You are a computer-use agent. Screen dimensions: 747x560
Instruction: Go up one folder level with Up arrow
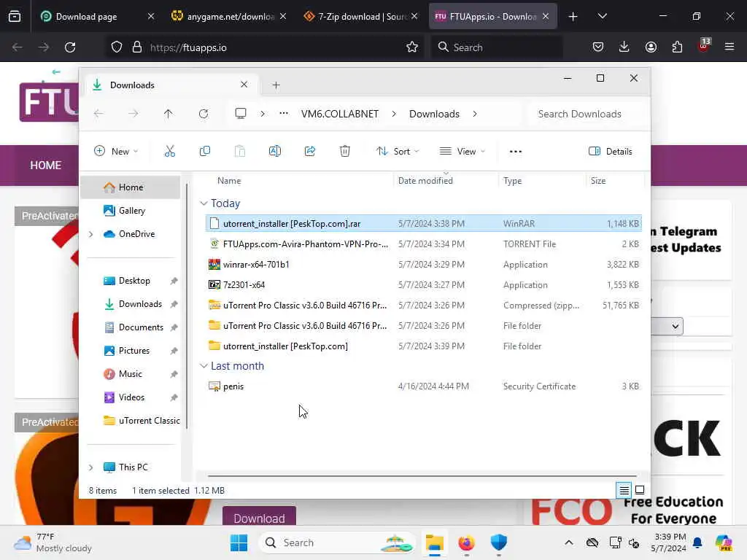(x=169, y=114)
